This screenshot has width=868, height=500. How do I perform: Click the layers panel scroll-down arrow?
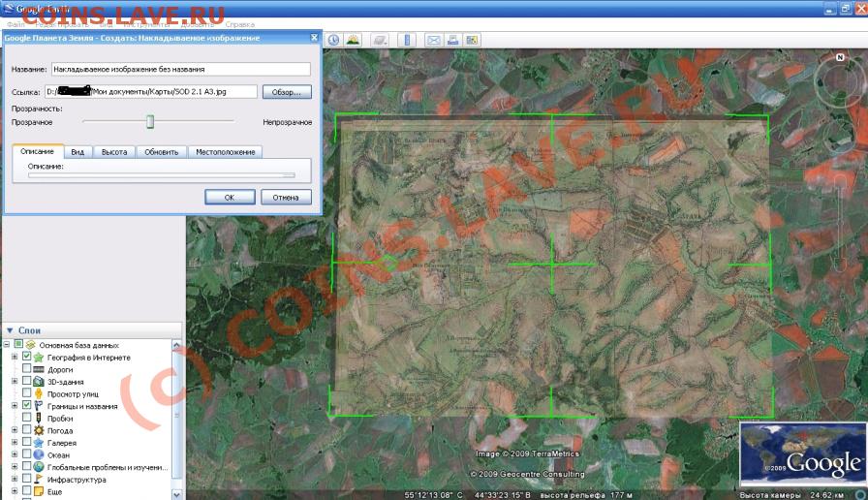click(176, 494)
